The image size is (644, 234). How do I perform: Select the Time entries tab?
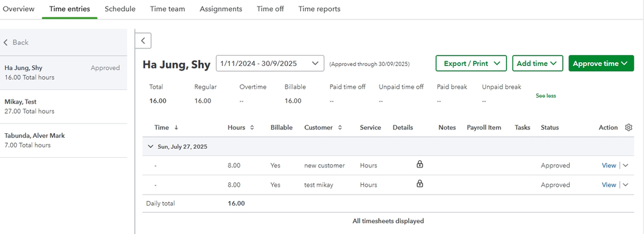(x=70, y=9)
